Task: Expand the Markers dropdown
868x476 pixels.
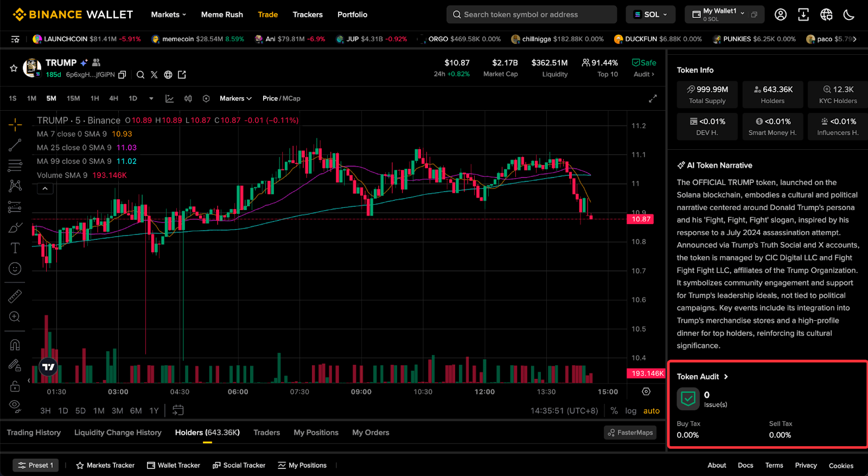Action: point(235,99)
